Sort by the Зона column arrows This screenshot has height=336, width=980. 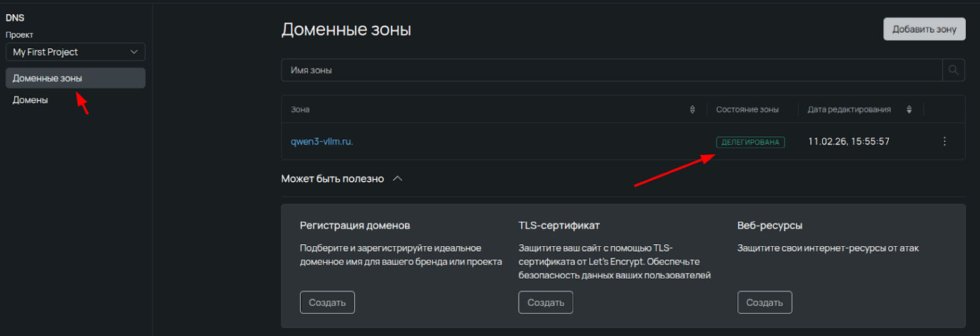692,110
